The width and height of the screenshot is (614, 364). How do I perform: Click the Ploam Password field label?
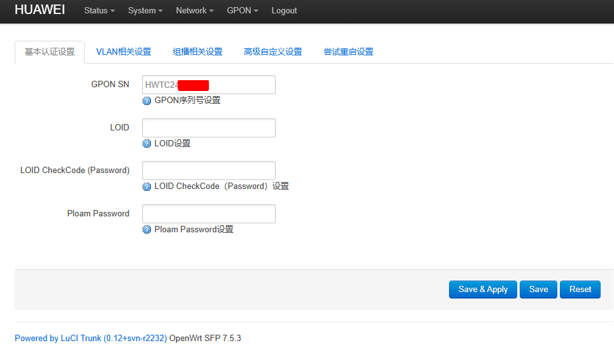tap(98, 213)
